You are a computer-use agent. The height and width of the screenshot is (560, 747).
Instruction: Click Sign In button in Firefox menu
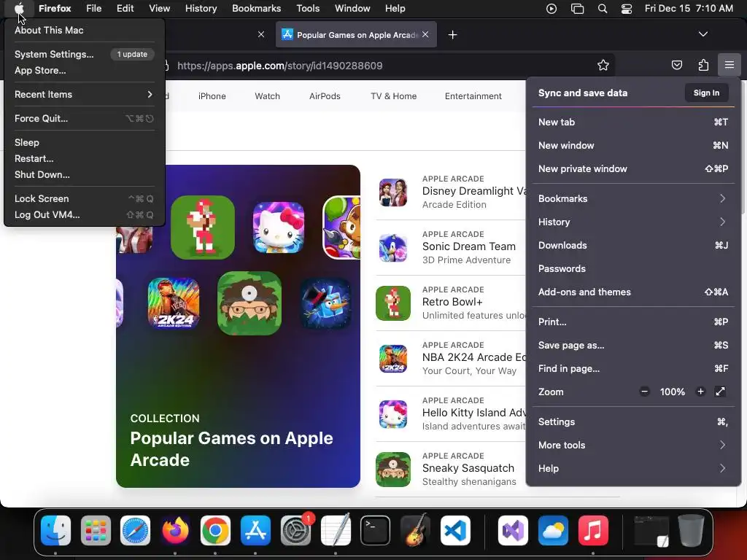[x=706, y=93]
